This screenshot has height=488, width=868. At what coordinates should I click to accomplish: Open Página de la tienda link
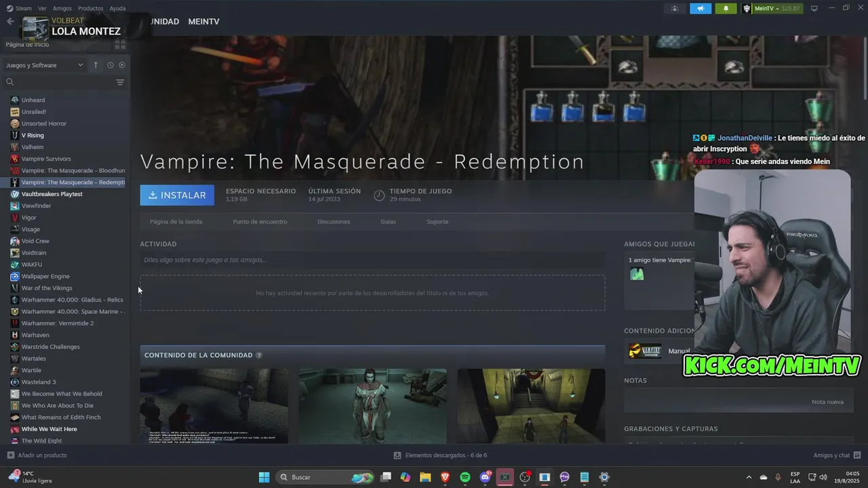click(176, 222)
